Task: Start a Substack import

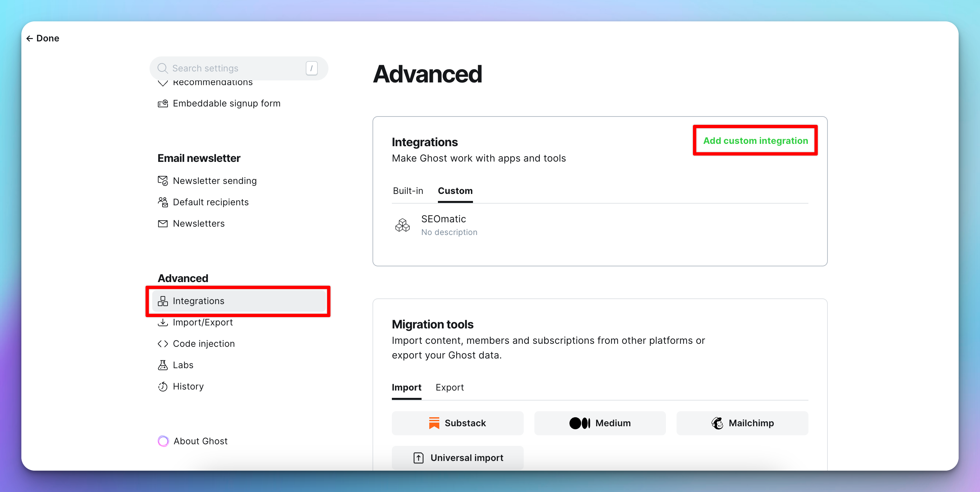Action: click(458, 423)
